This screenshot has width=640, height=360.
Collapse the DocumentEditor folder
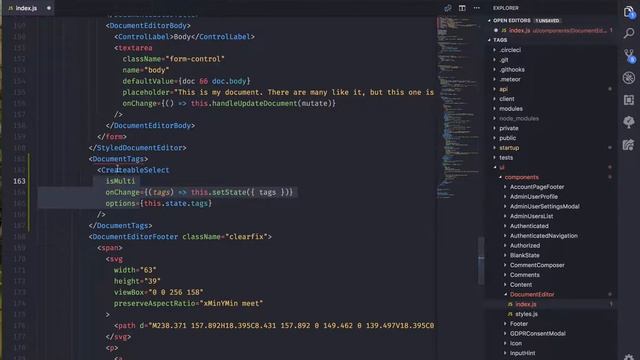[506, 294]
